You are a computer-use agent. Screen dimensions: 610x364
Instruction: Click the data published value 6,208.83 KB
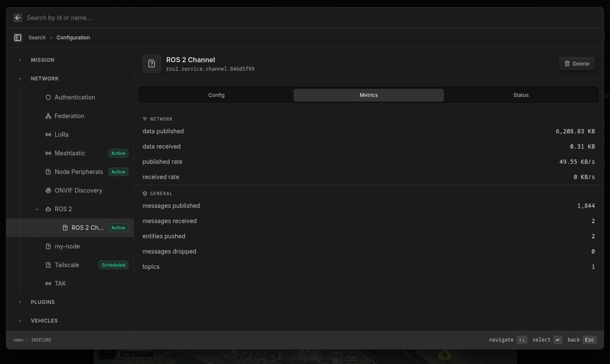pos(575,131)
